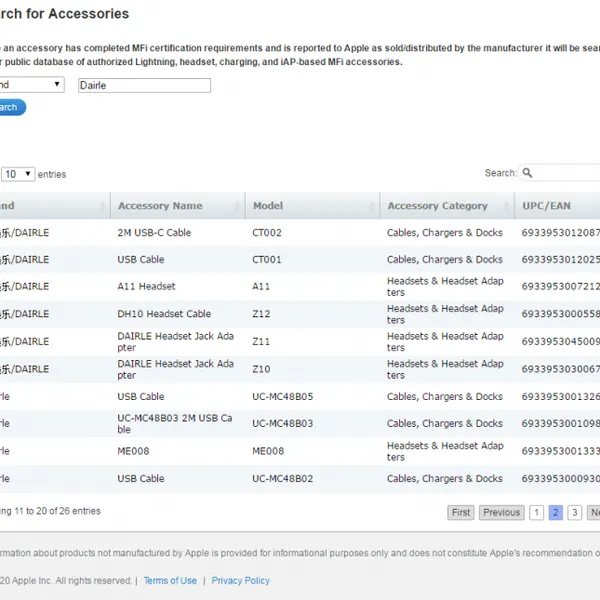The width and height of the screenshot is (600, 600).
Task: Open Privacy Policy link
Action: [241, 581]
